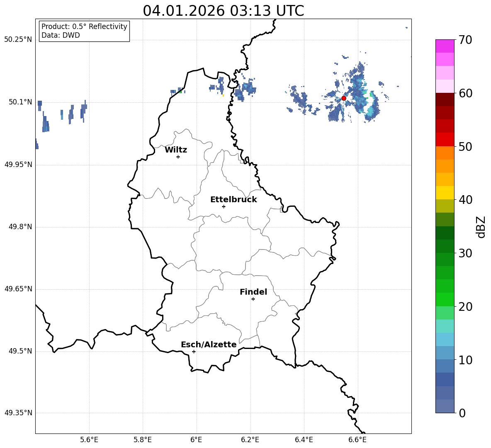Screen dimensions: 491x448
Task: Click the colorbar 70 tick label
Action: (465, 40)
